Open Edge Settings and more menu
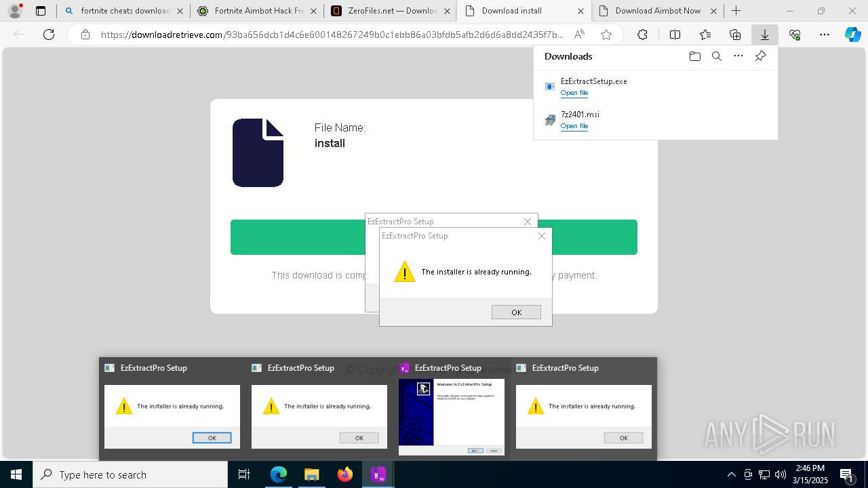This screenshot has height=488, width=868. (x=825, y=35)
